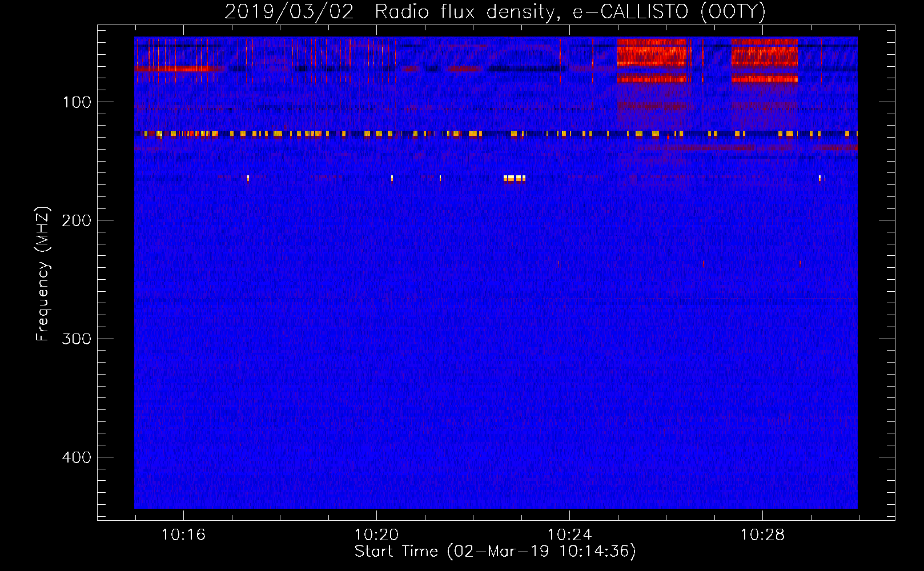
Task: Click the '10:16' time tick label
Action: [183, 535]
